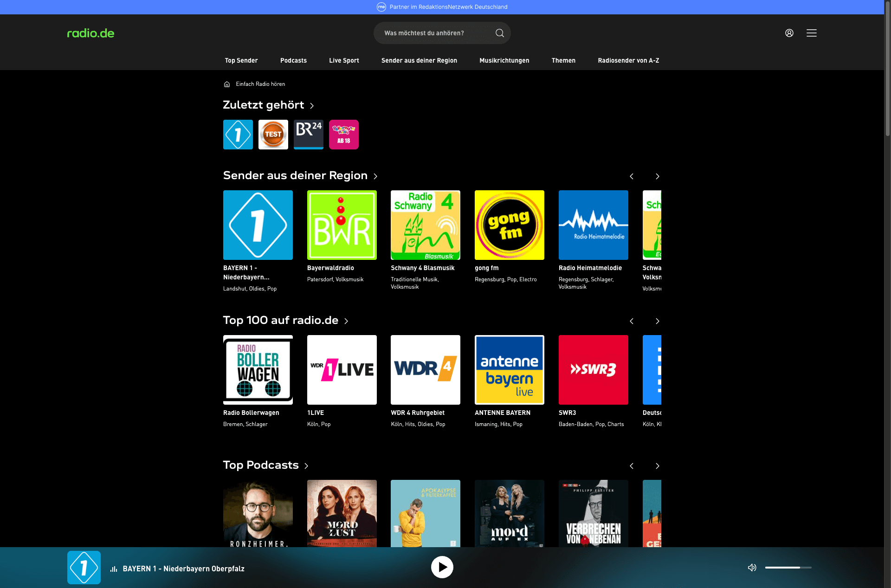Mute audio with the speaker icon

pyautogui.click(x=752, y=567)
